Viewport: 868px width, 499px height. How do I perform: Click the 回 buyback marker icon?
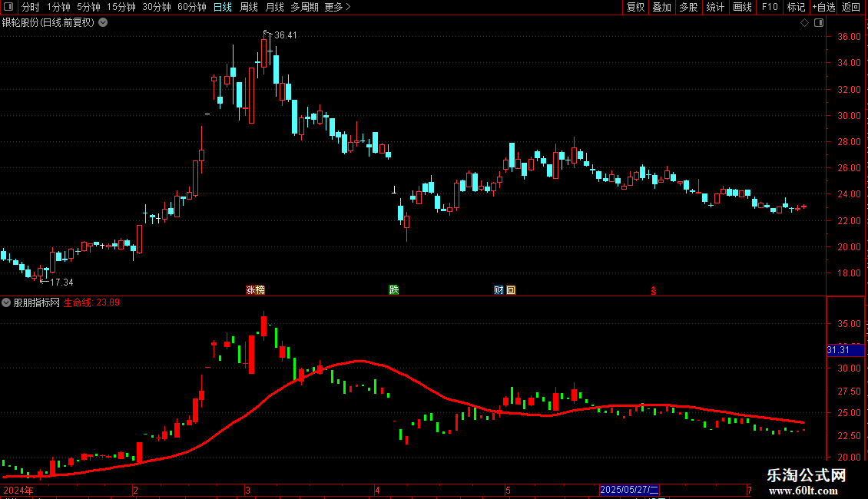coord(511,290)
